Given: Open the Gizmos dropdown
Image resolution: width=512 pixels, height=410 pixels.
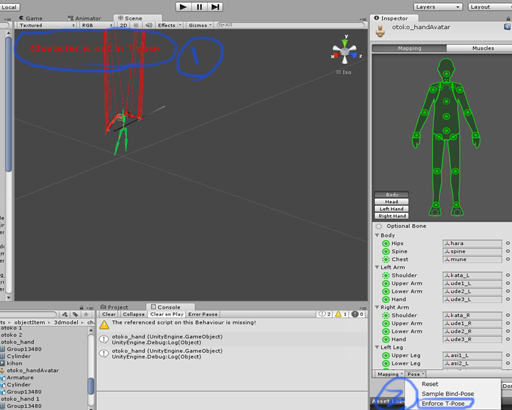Looking at the screenshot, I should pyautogui.click(x=200, y=25).
